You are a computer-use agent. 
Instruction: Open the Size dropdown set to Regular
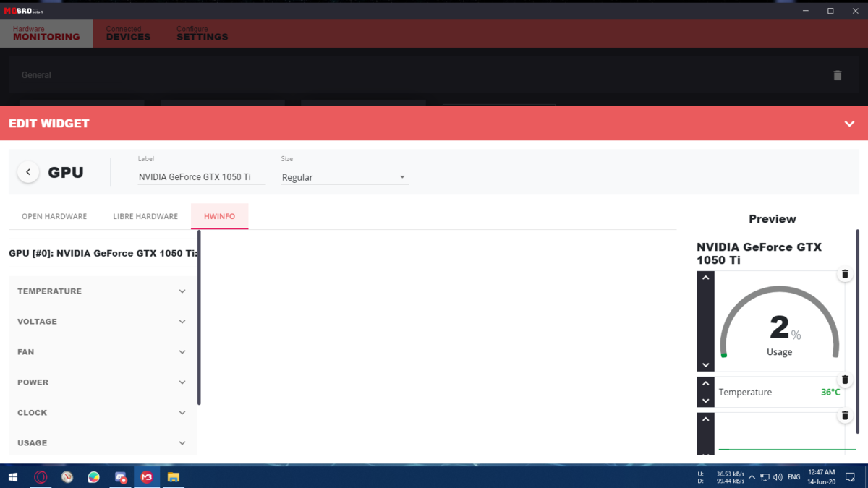coord(344,177)
